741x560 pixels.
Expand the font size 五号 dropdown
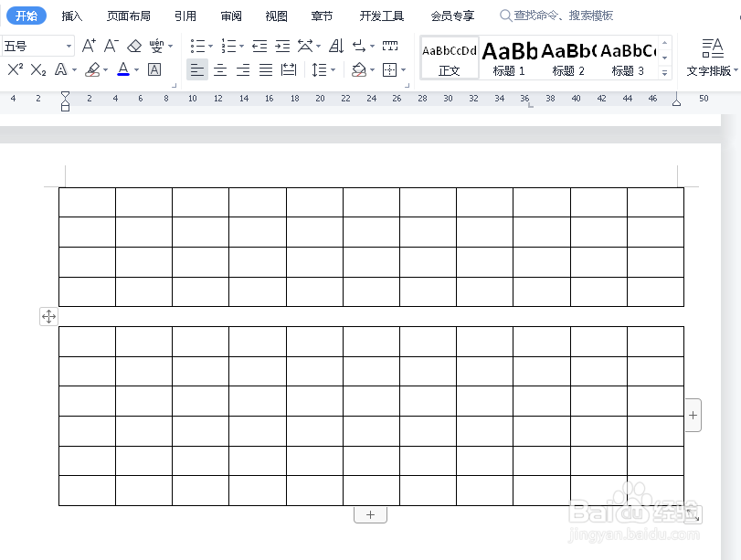(x=69, y=46)
